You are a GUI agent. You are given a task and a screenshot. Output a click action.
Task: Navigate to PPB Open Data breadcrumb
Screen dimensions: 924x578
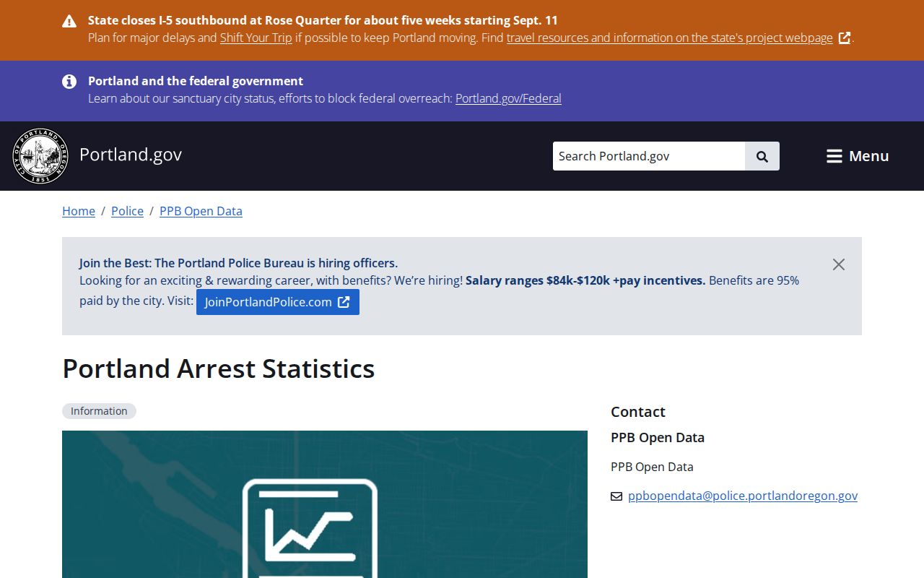[201, 211]
